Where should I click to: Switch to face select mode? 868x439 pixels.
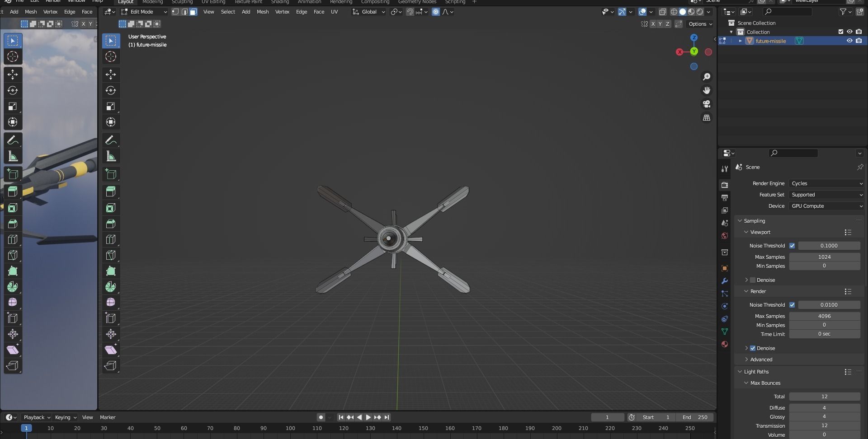tap(193, 12)
